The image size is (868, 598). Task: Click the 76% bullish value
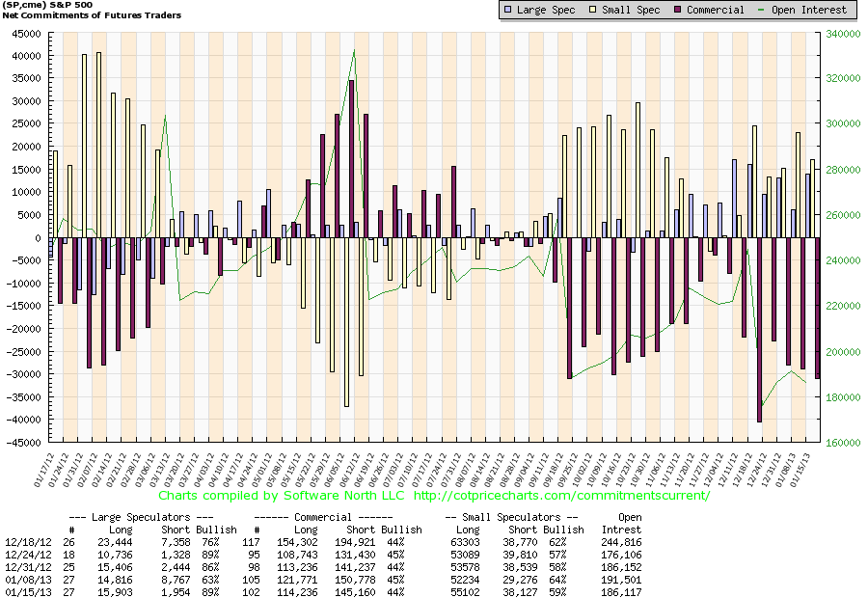pos(210,543)
